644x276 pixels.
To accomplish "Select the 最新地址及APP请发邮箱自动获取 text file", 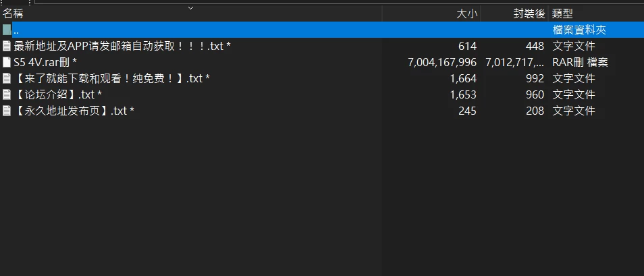I will (x=122, y=46).
